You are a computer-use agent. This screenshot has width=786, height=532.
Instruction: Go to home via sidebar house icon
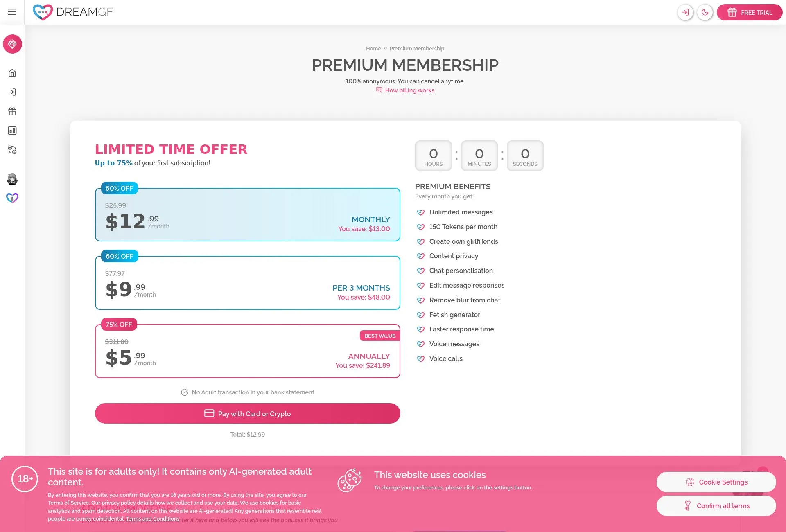[12, 73]
